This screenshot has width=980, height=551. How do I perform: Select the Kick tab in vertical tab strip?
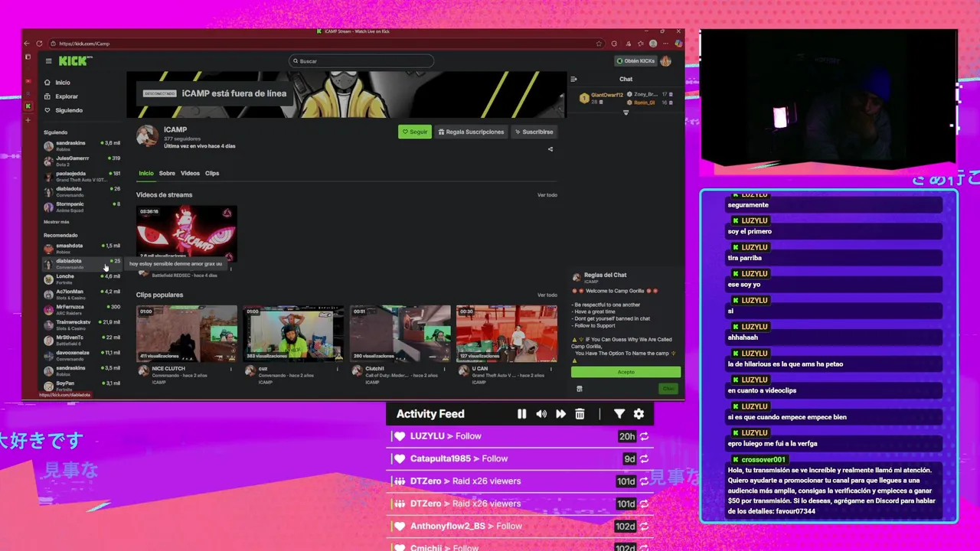(28, 106)
